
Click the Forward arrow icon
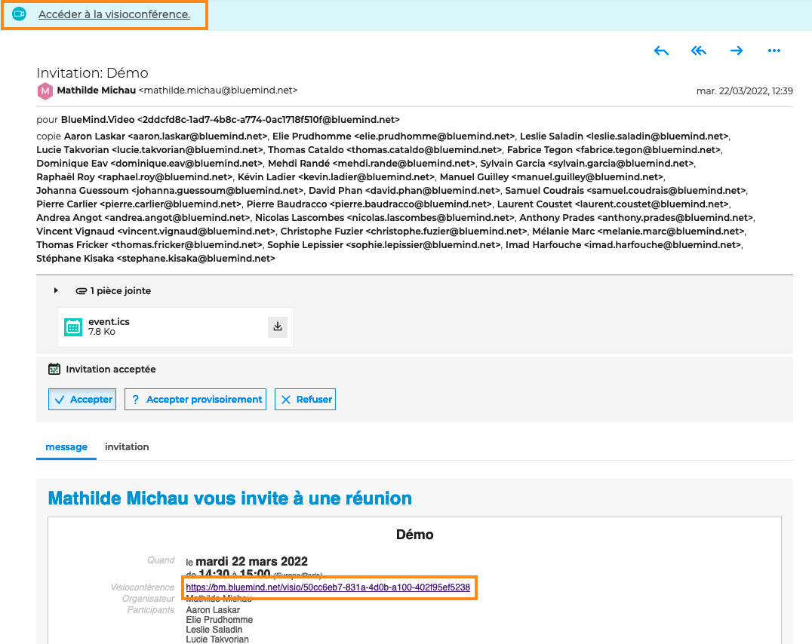(737, 51)
